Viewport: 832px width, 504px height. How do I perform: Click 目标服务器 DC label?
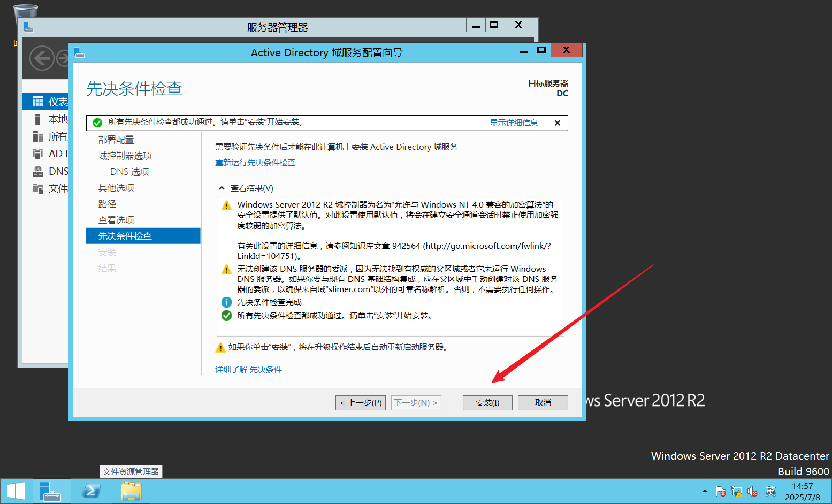[x=548, y=88]
